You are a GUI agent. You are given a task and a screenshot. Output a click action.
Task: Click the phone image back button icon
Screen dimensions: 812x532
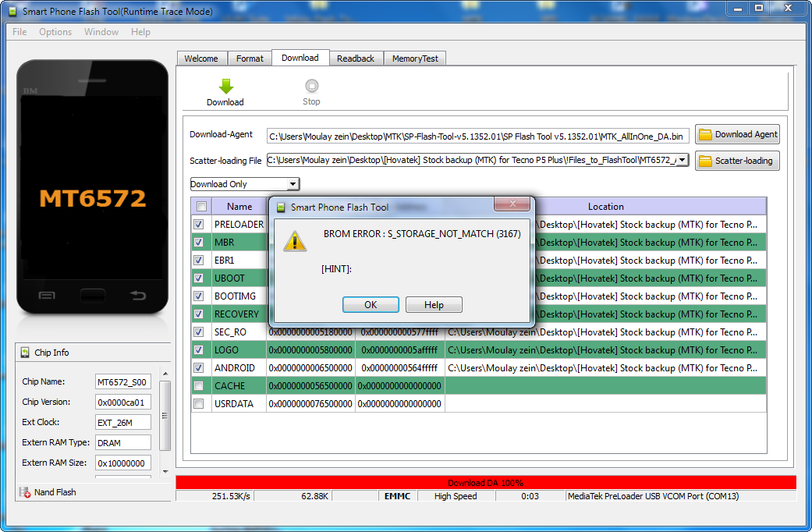click(138, 296)
